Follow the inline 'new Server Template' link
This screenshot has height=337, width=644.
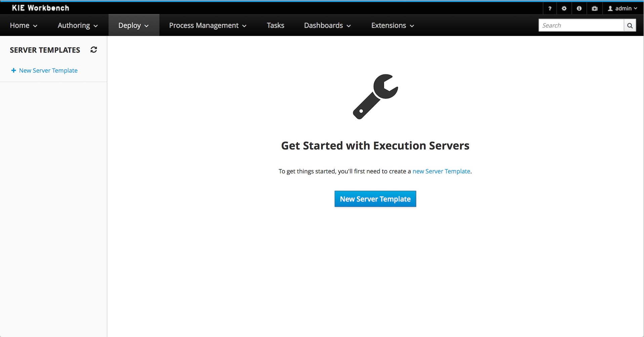(x=441, y=171)
